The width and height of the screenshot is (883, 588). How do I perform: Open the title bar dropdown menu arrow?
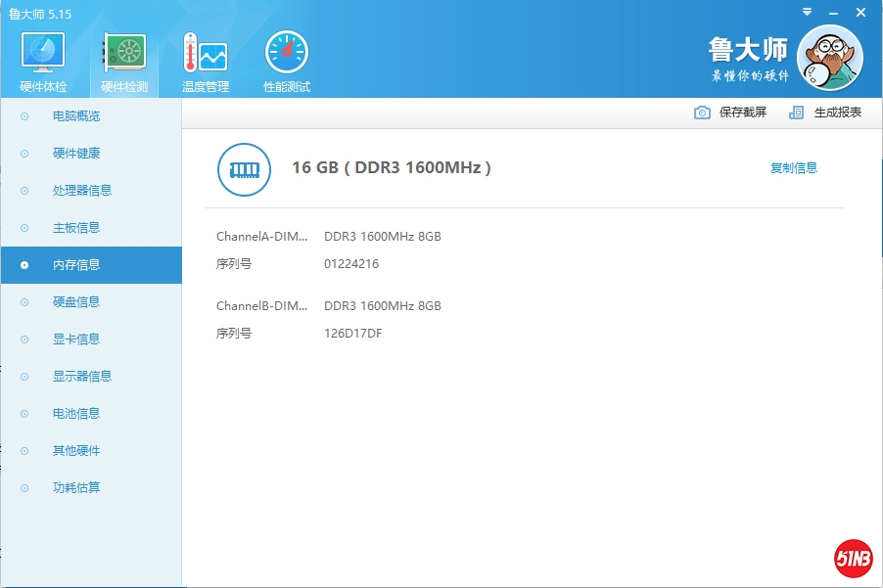pyautogui.click(x=807, y=12)
